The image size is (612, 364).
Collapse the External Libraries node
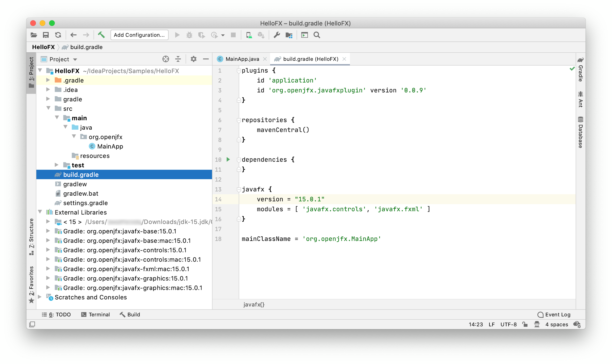tap(40, 212)
